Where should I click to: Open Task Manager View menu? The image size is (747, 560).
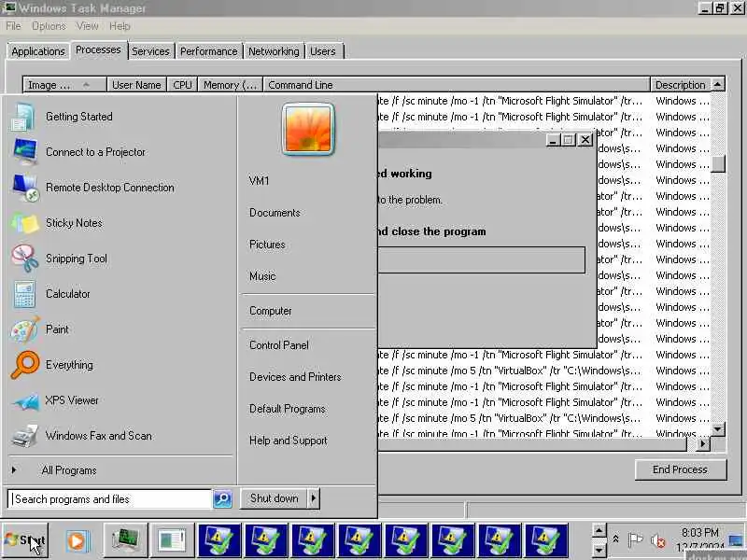tap(87, 26)
